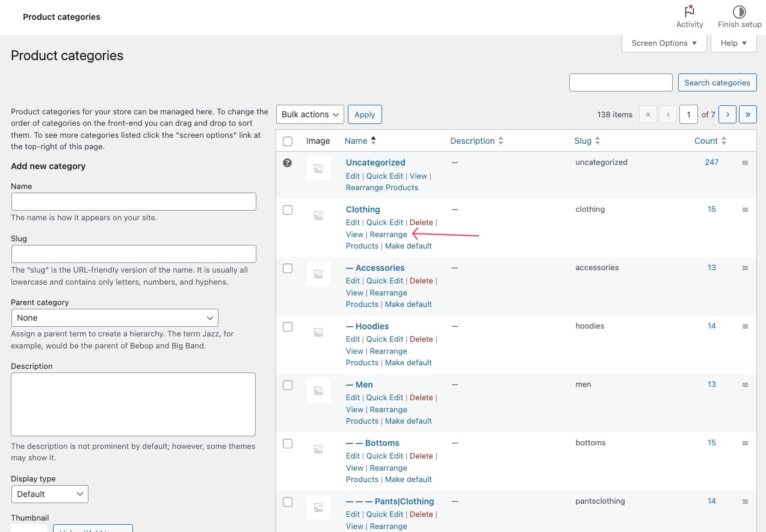Click the current page number input field
This screenshot has width=766, height=532.
coord(688,114)
